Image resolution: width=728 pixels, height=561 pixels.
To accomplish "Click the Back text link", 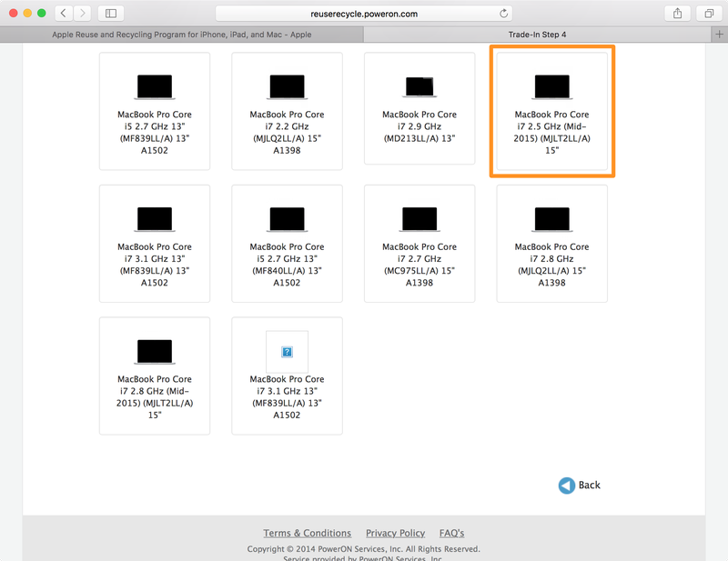I will pos(589,485).
